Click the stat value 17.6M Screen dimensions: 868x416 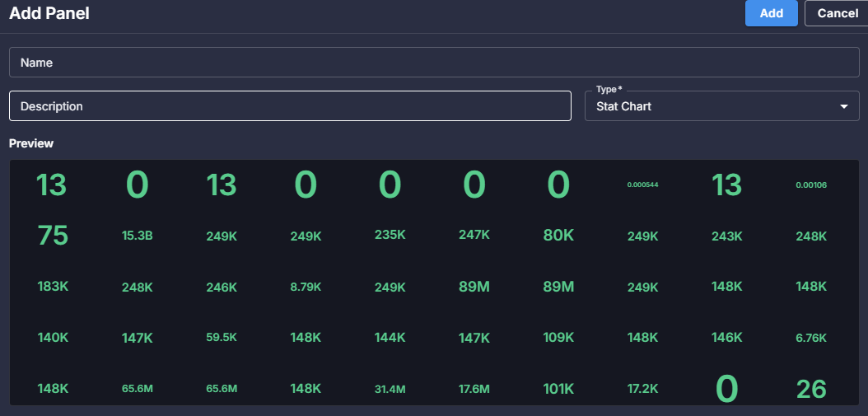point(474,390)
